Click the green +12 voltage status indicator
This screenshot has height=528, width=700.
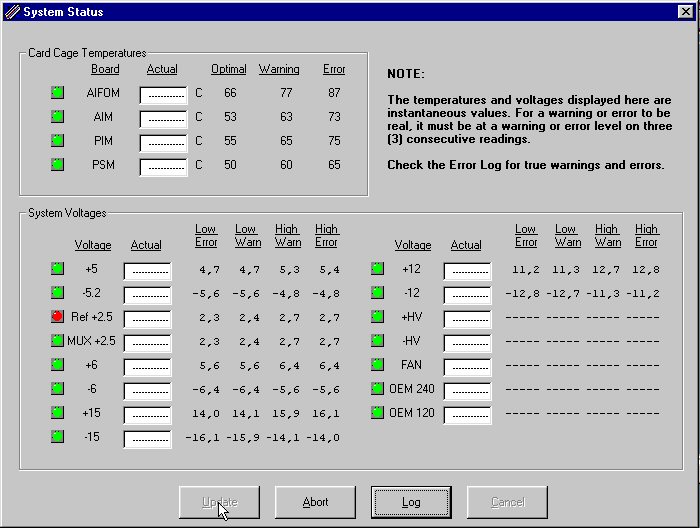(377, 269)
